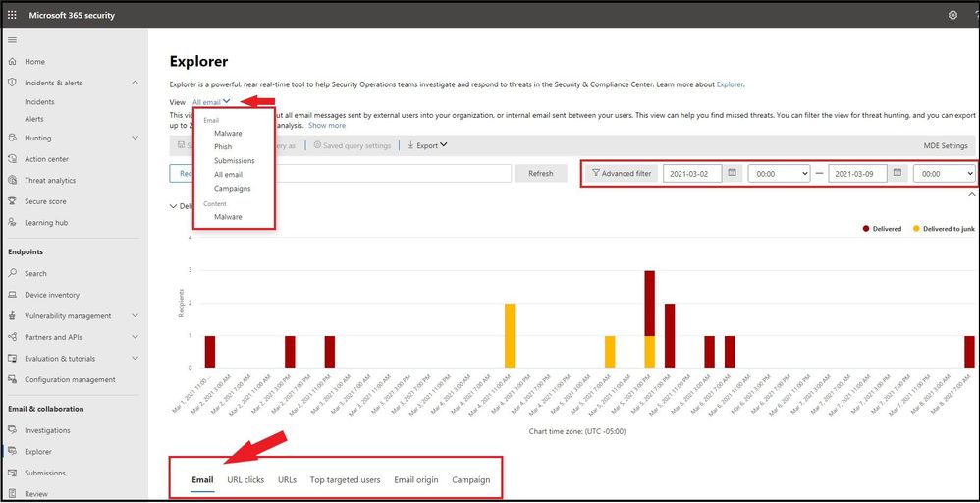Click the Partners and APIs icon
This screenshot has height=503, width=980.
(12, 337)
